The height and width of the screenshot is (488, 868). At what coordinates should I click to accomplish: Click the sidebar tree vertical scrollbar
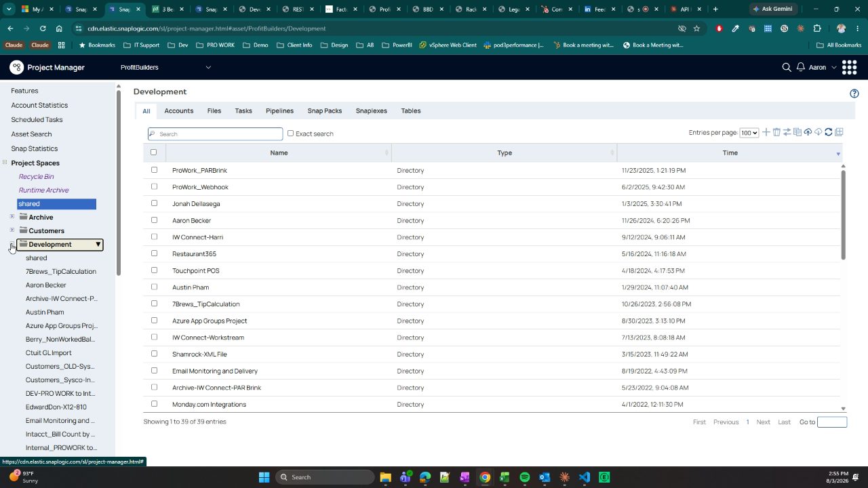[119, 182]
